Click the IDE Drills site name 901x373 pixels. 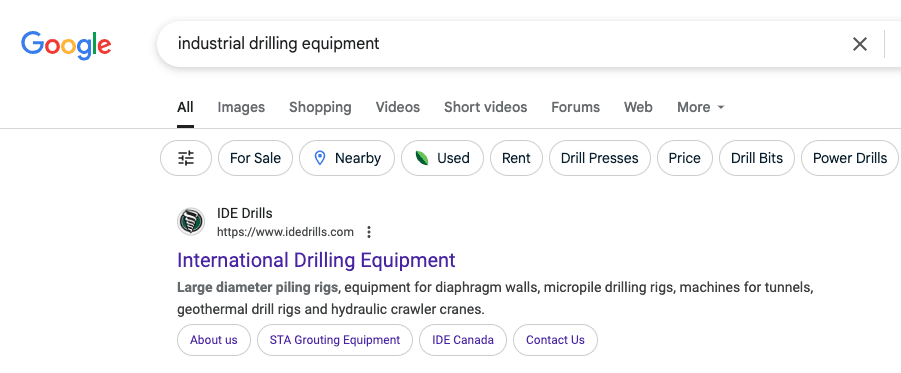[244, 213]
